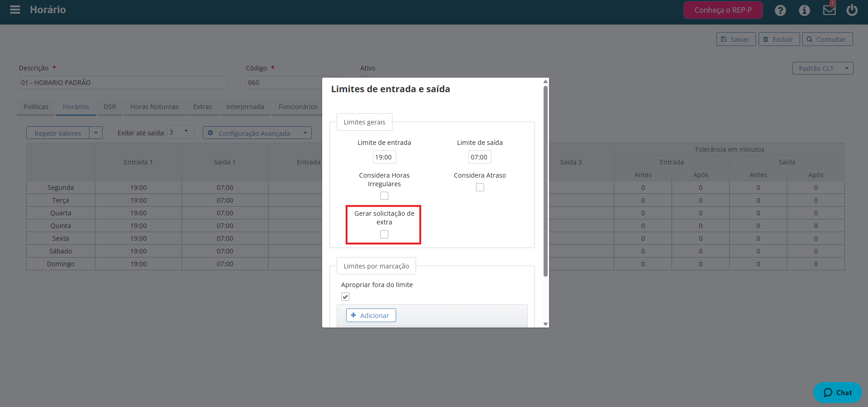The height and width of the screenshot is (407, 868).
Task: Click Domingo Entrada 1 cell 19:00
Action: pos(138,264)
